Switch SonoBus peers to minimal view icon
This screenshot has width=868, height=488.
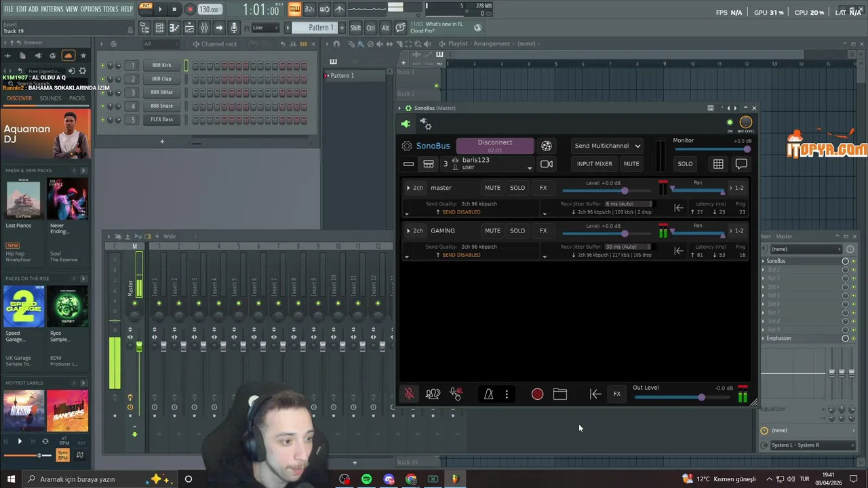point(408,164)
